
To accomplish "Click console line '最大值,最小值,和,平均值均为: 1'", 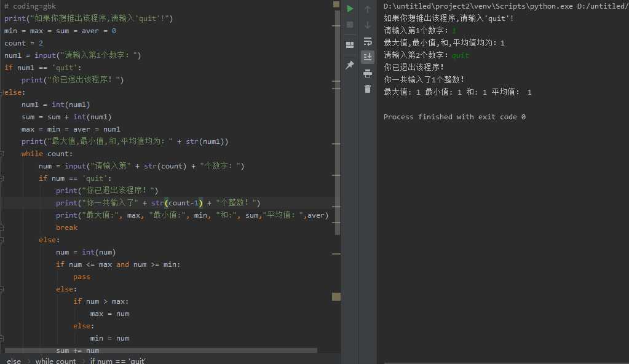I will (x=444, y=42).
